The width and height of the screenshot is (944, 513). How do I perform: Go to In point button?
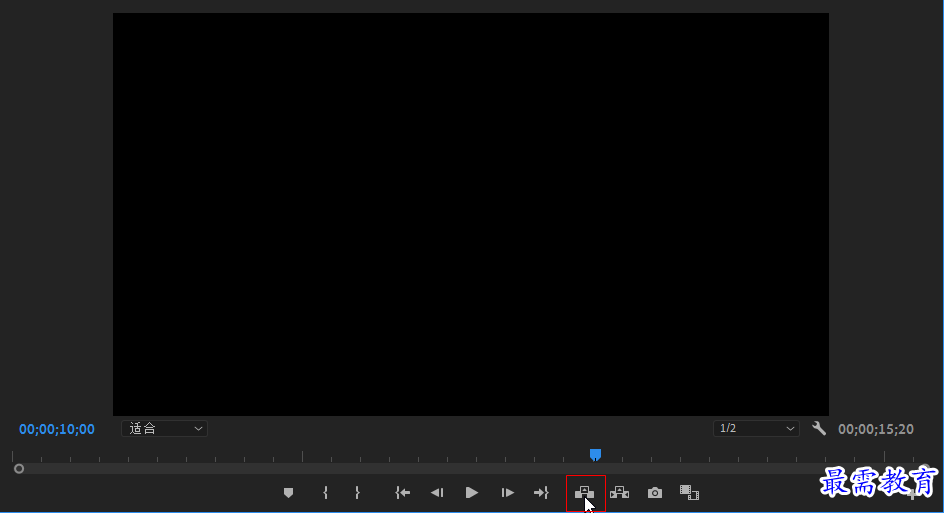tap(403, 493)
